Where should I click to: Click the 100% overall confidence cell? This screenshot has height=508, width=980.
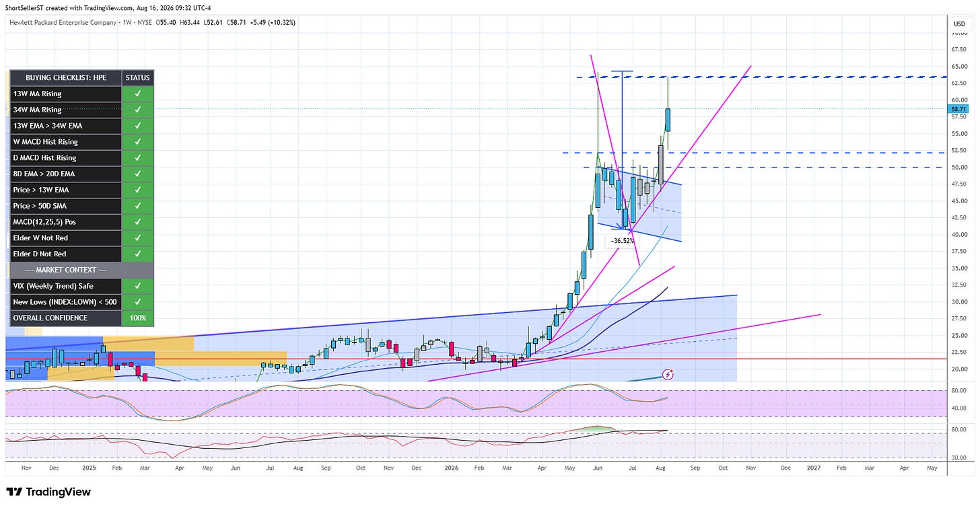point(138,318)
